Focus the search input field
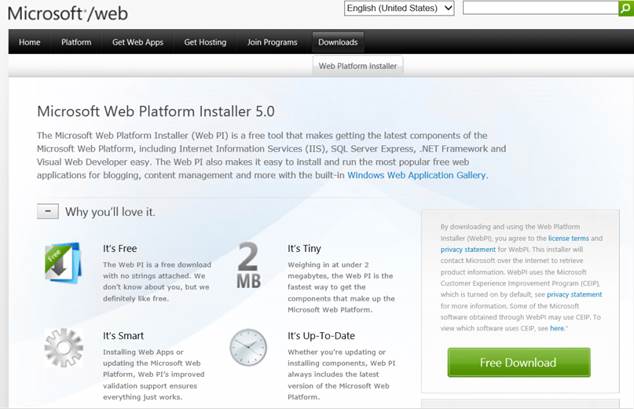This screenshot has width=634, height=409. point(541,8)
